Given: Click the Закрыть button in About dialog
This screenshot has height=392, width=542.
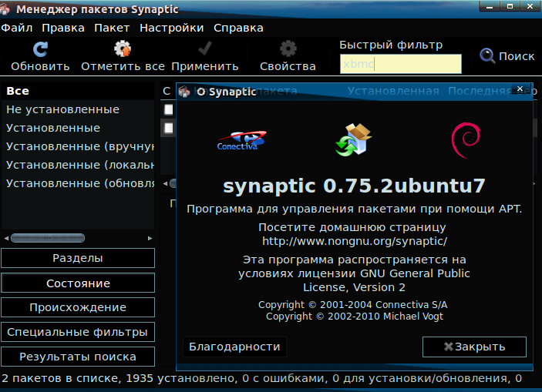Looking at the screenshot, I should pyautogui.click(x=474, y=347).
